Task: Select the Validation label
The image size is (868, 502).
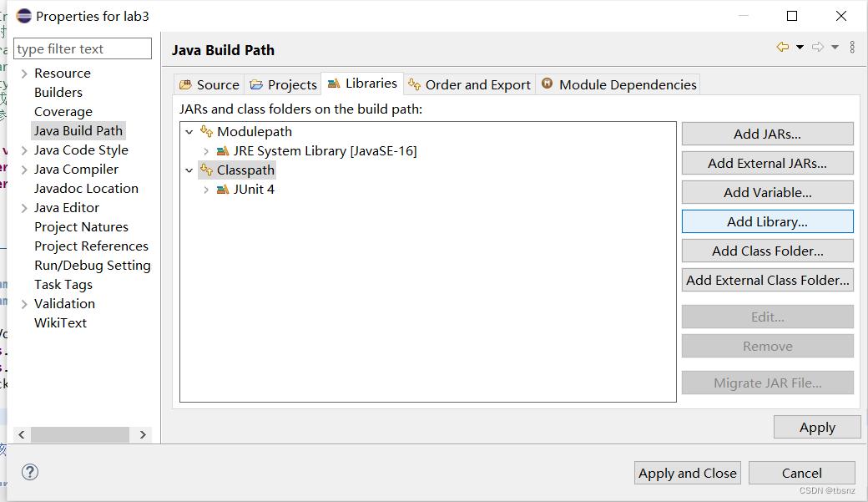Action: coord(64,304)
